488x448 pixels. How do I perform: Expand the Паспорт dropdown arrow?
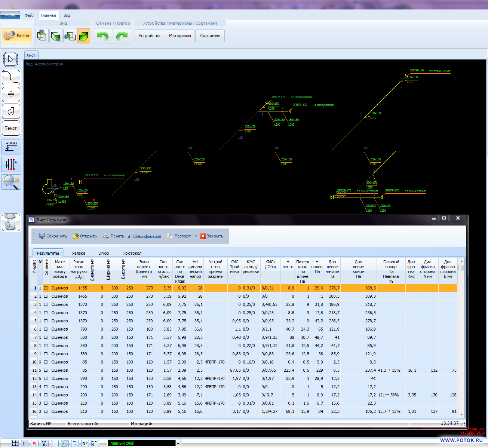click(x=196, y=236)
